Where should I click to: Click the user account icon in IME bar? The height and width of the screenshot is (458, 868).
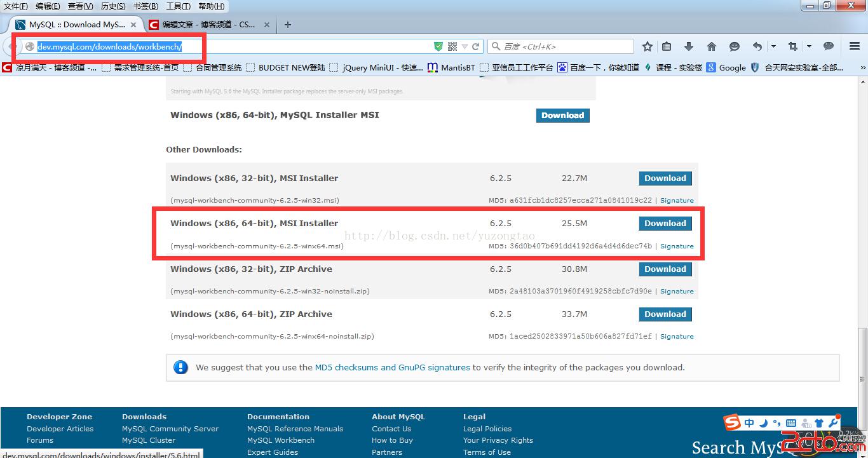point(805,423)
